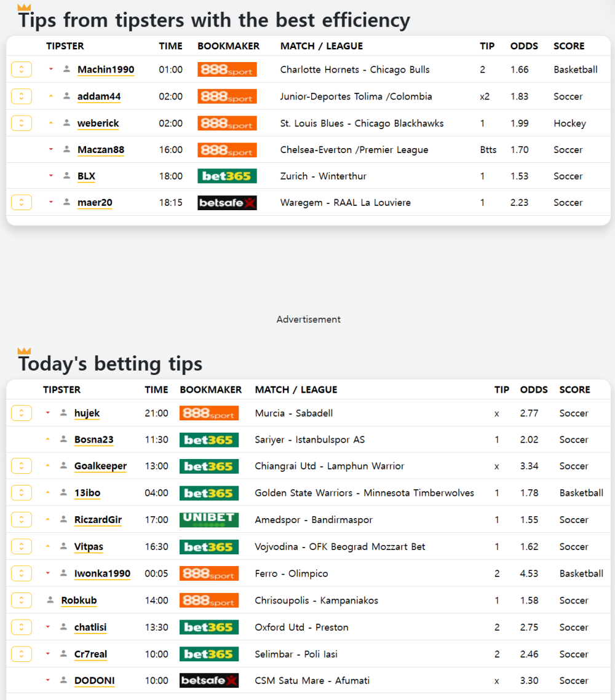Expand the Machin1990 tip row details
615x700 pixels.
pos(22,69)
